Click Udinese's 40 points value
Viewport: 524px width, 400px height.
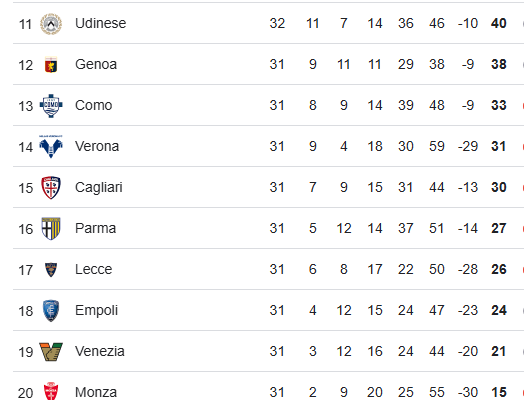[499, 23]
